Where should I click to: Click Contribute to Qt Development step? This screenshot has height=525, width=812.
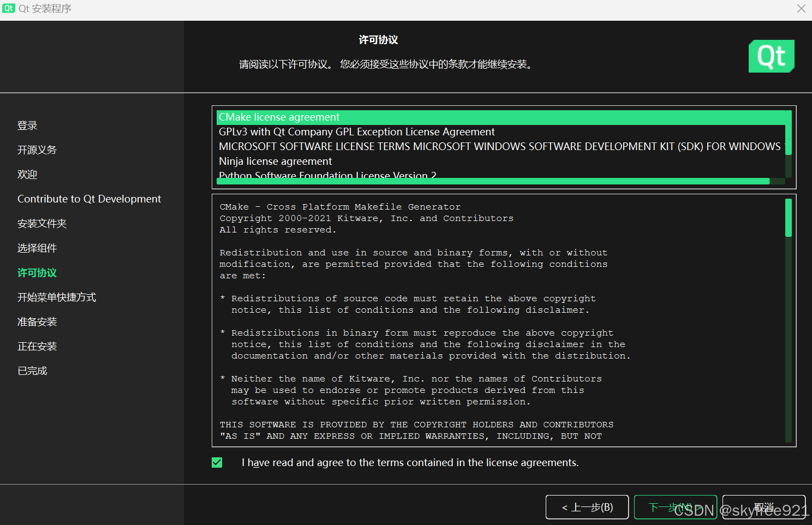[x=89, y=199]
